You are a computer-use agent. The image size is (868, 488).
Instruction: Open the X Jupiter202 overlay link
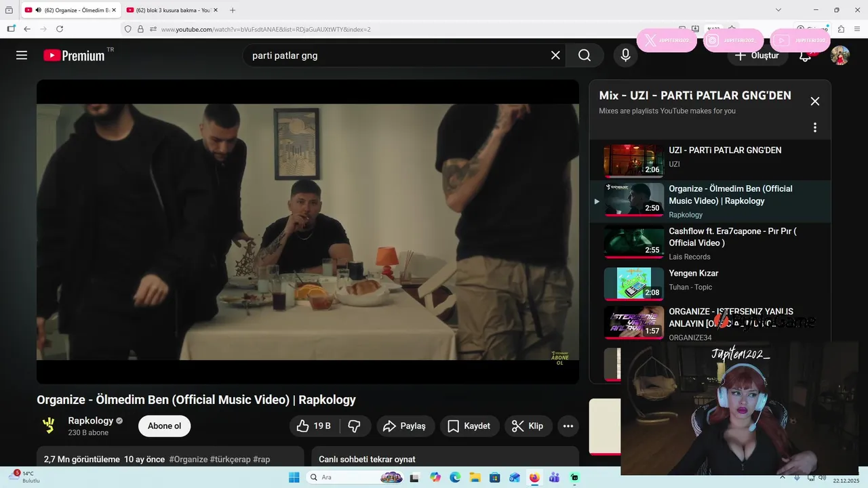point(667,41)
